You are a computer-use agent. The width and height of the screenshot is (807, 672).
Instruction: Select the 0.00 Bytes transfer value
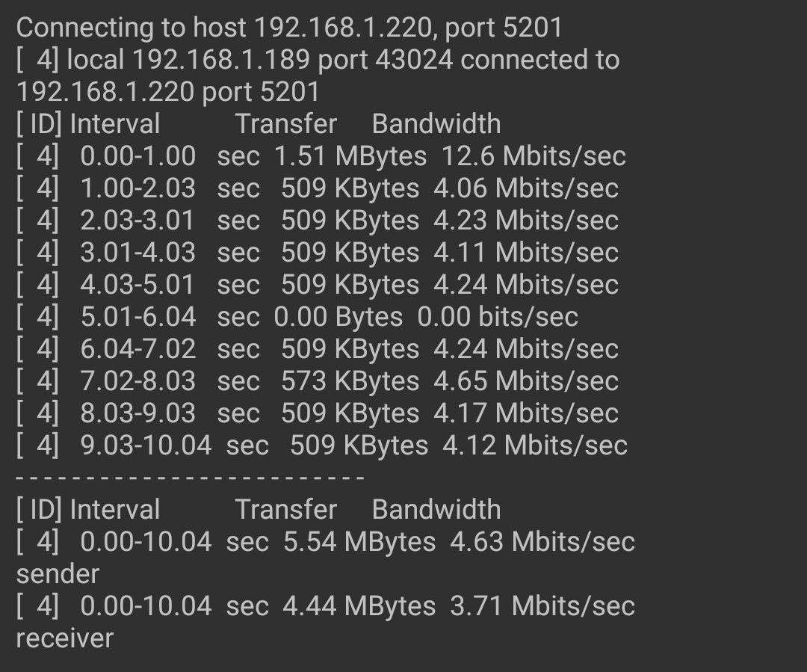pyautogui.click(x=338, y=317)
